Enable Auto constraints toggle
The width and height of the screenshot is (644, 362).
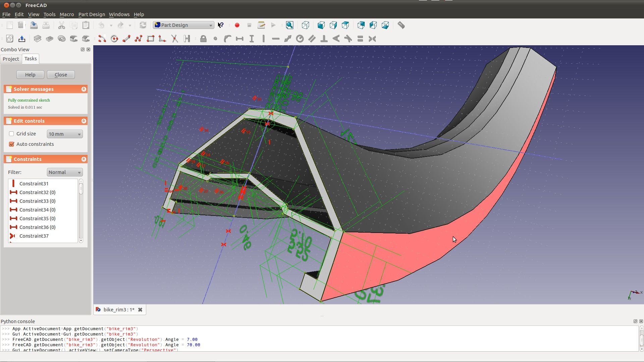pyautogui.click(x=11, y=144)
